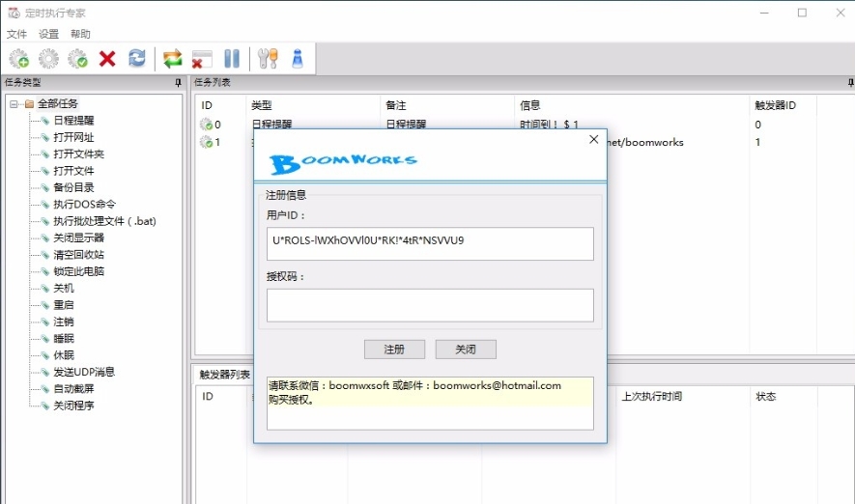This screenshot has width=855, height=504.
Task: Click the gear icon of task row 0
Action: click(206, 125)
